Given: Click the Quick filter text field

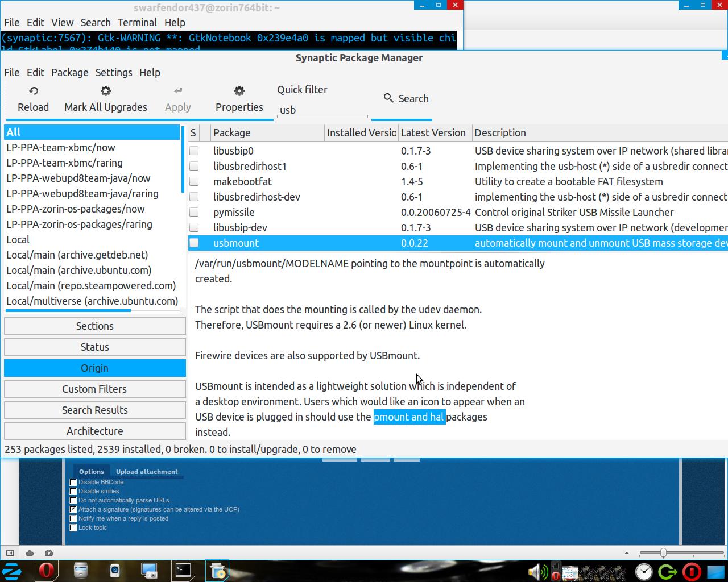Looking at the screenshot, I should [x=322, y=110].
